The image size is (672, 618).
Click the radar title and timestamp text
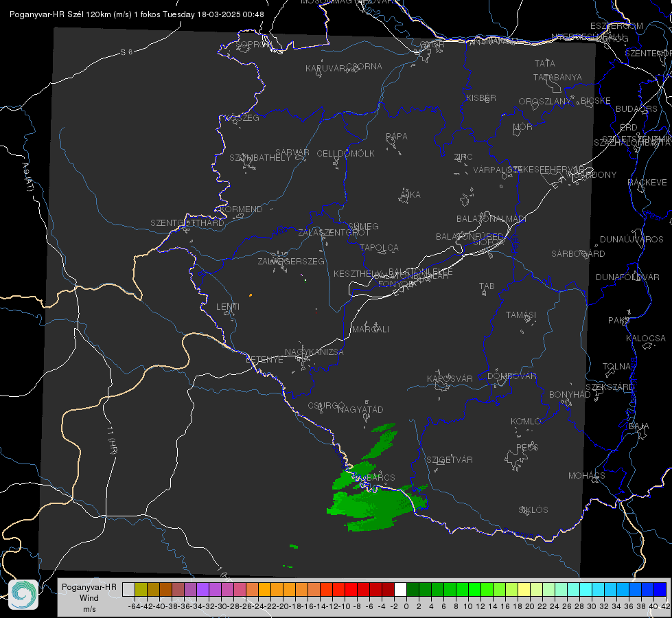click(x=137, y=14)
